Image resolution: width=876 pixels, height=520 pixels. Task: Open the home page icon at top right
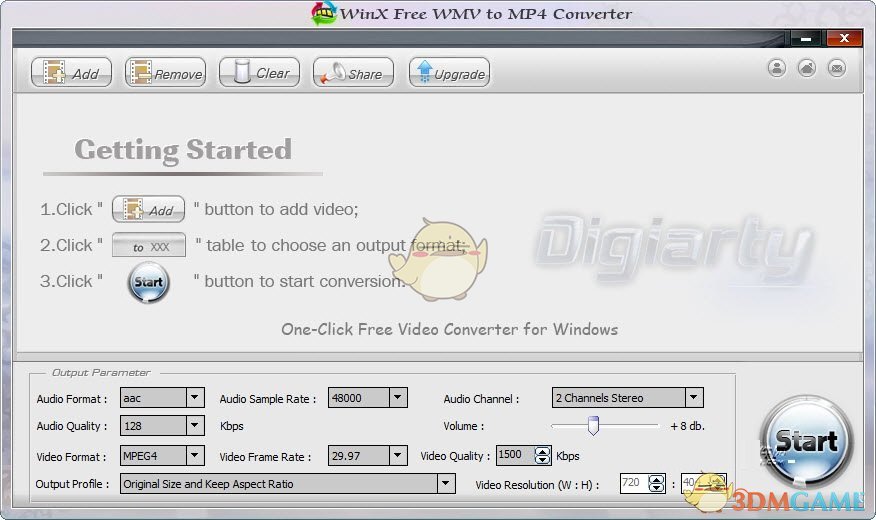(x=807, y=68)
